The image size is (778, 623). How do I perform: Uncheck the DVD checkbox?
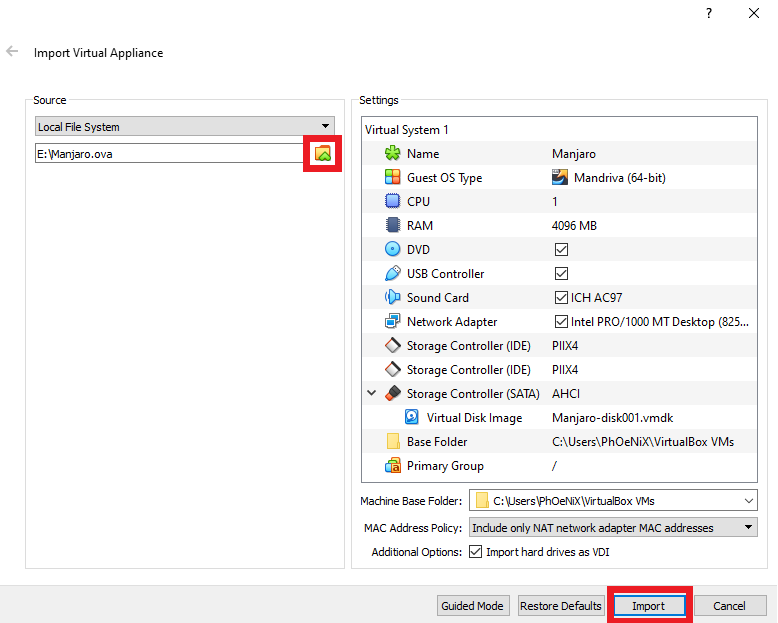pyautogui.click(x=561, y=249)
